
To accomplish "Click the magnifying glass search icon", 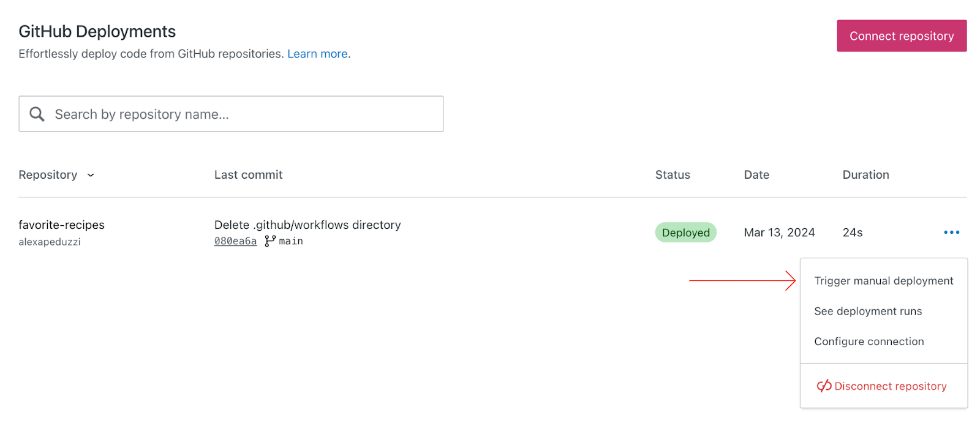I will (37, 114).
